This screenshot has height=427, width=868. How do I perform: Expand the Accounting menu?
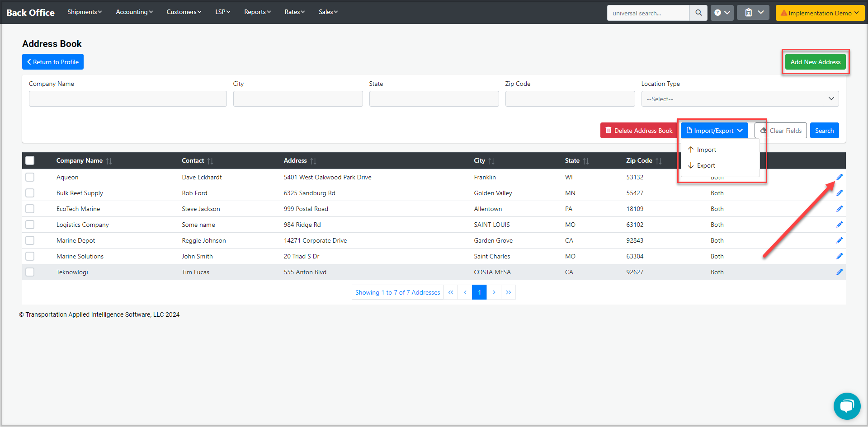tap(134, 12)
